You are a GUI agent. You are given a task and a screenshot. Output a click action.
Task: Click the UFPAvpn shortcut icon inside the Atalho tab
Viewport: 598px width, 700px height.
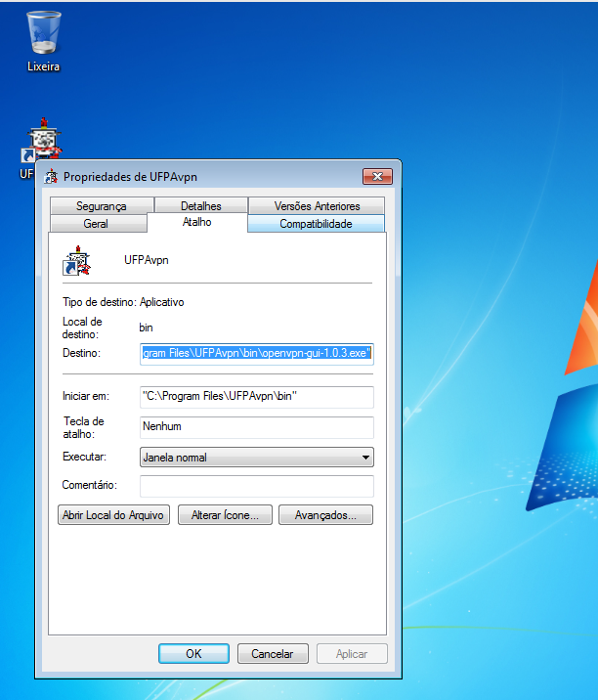click(x=76, y=261)
